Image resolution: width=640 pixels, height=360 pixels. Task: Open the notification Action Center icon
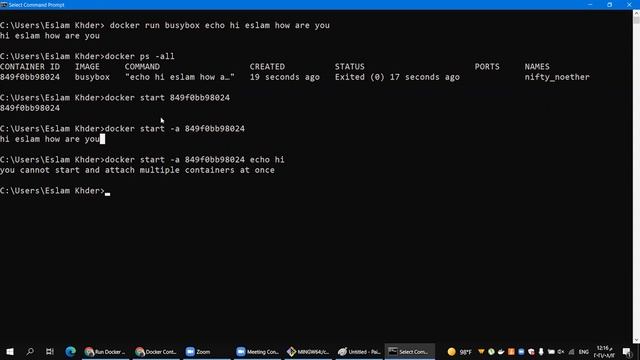pyautogui.click(x=627, y=351)
